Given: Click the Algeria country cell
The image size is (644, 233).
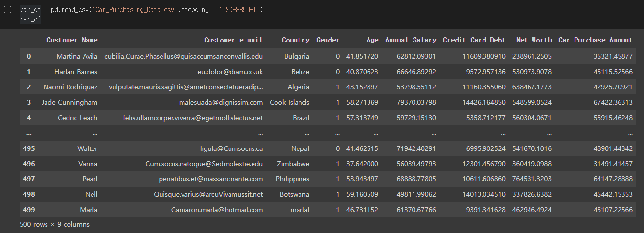Looking at the screenshot, I should [299, 87].
